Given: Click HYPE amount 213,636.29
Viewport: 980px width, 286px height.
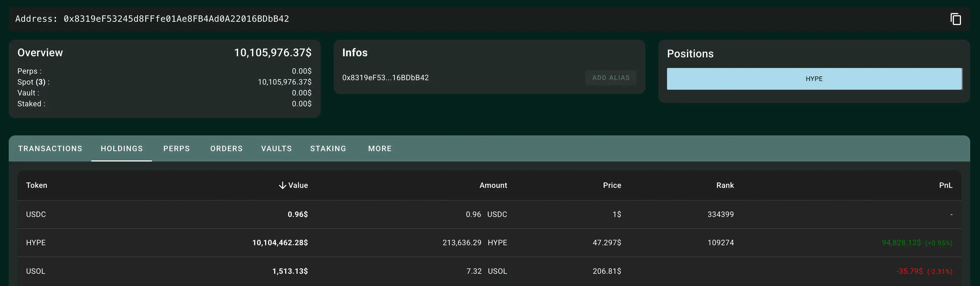Looking at the screenshot, I should coord(462,243).
